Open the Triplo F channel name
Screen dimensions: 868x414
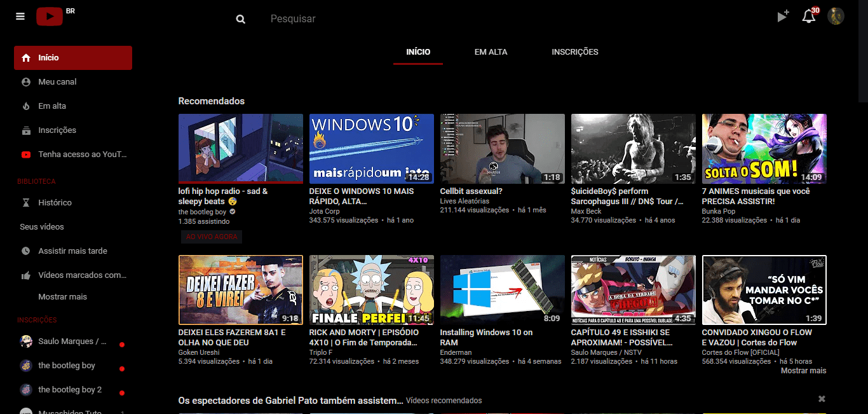pos(321,352)
